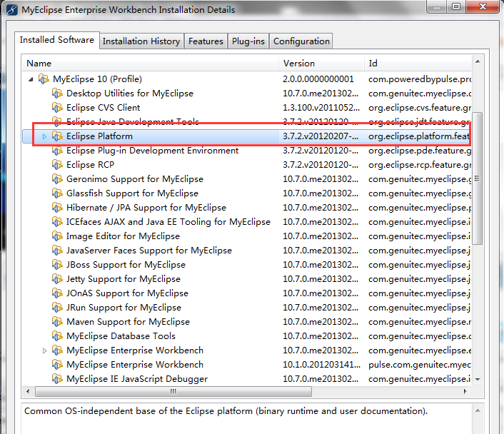
Task: Click the MyEclipse Database Tools icon
Action: point(57,335)
